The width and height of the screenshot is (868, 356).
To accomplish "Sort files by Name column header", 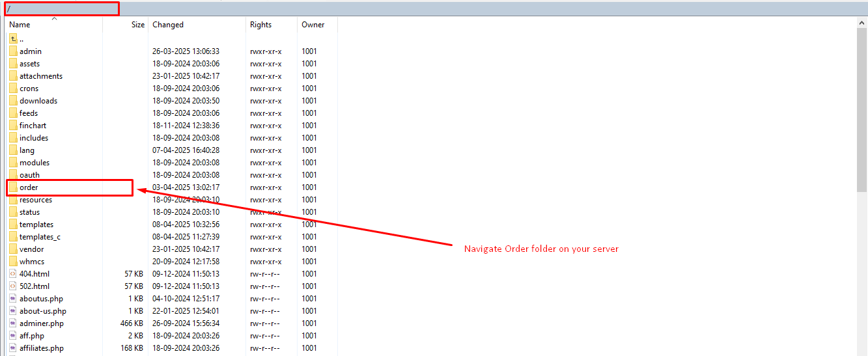I will tap(20, 25).
